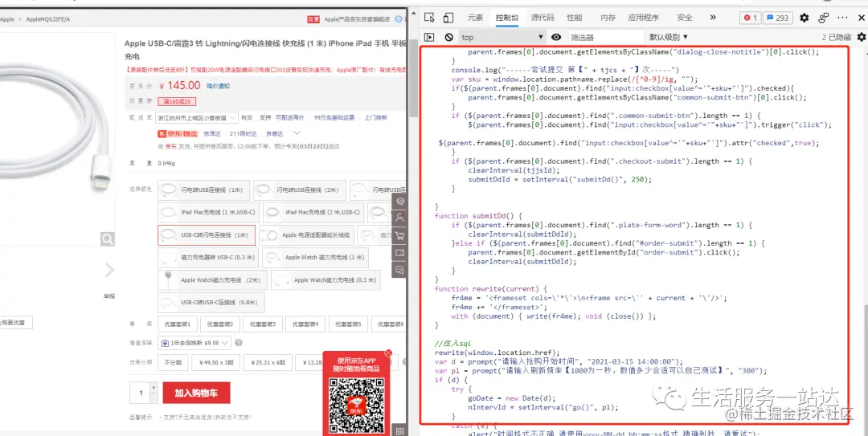Image resolution: width=868 pixels, height=436 pixels.
Task: Select iPad Mac充电线 (2米,USB-C) option
Action: 313,213
